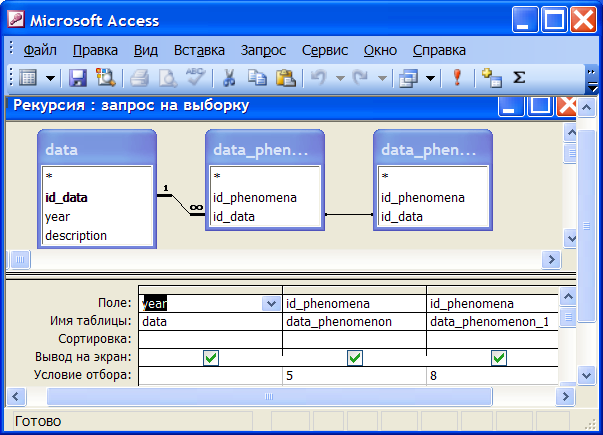Click the ABC spelling check icon

(x=195, y=77)
